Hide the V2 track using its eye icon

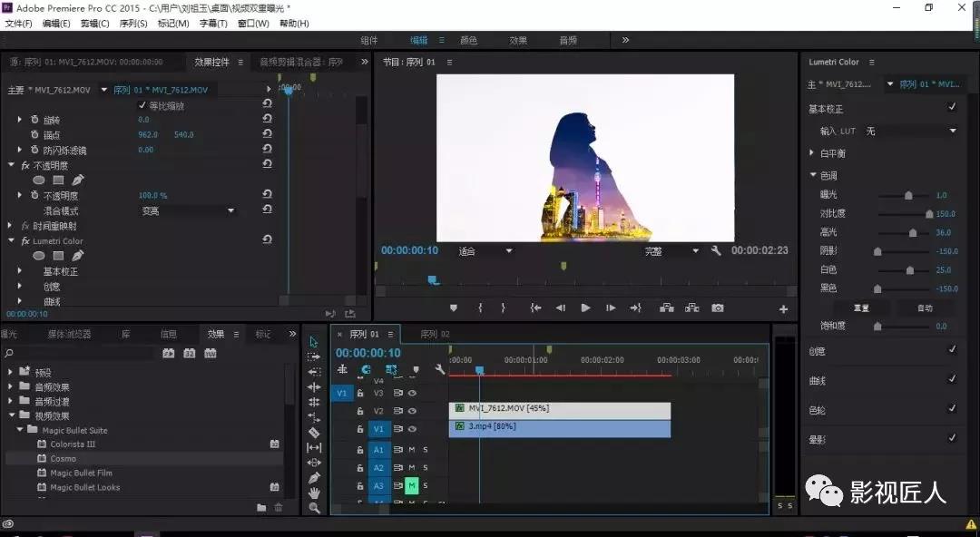(412, 411)
